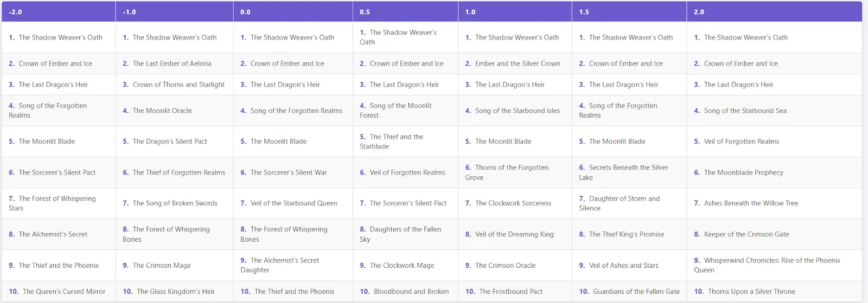Select "Veil of the Starbound Queen" title

click(293, 203)
